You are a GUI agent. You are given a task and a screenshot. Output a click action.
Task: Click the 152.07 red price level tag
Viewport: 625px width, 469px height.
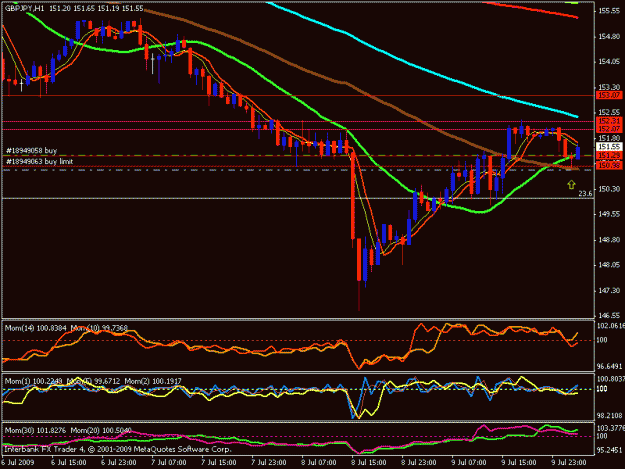[609, 129]
